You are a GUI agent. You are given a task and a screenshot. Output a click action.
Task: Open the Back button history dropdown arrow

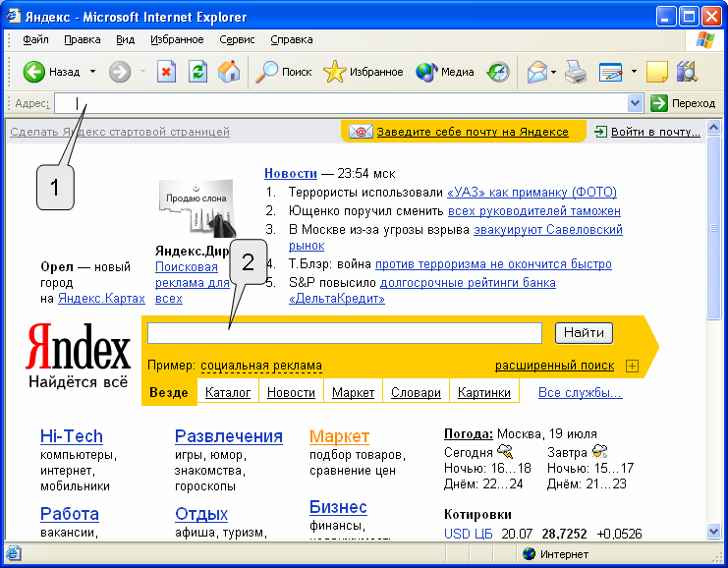point(93,72)
